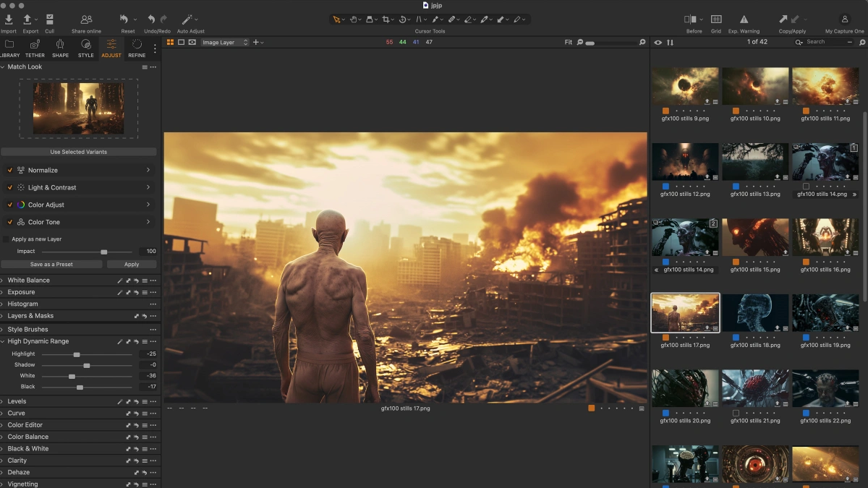Screen dimensions: 868x488
Task: Select the Rotate cursor tool
Action: (403, 20)
